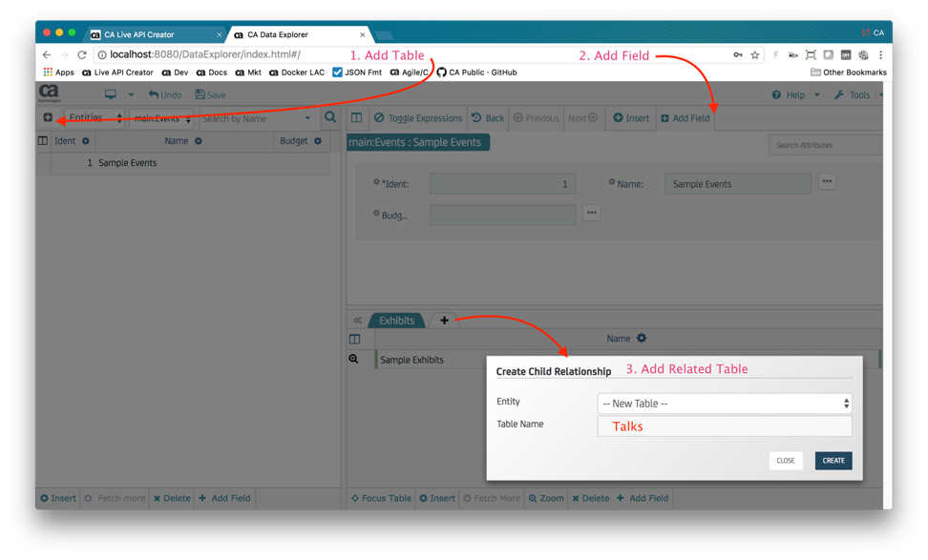Viewport: 928px width, 560px height.
Task: Open Entity New Table dropdown
Action: [x=725, y=404]
